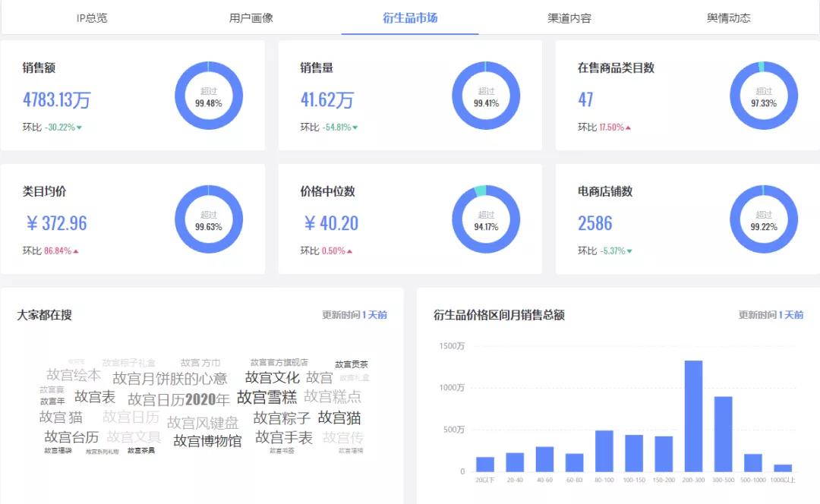This screenshot has height=504, width=820.
Task: Click the 4783.13万 sales value
Action: [x=56, y=99]
